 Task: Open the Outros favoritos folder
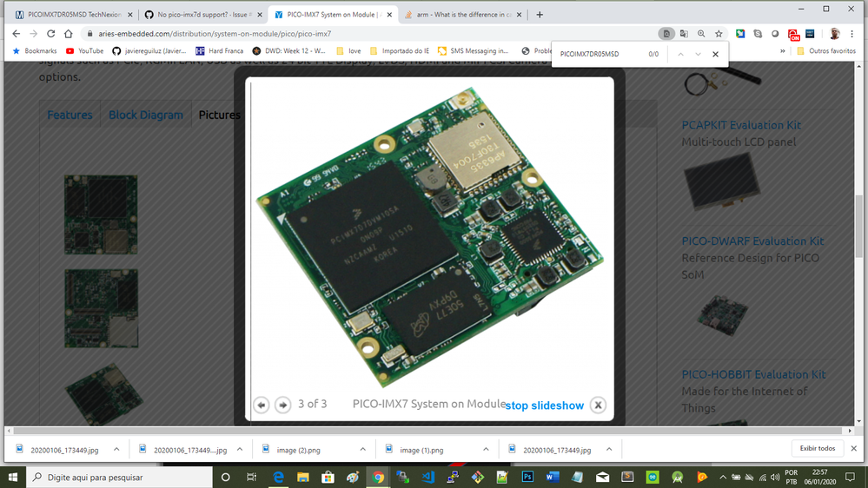click(x=826, y=51)
